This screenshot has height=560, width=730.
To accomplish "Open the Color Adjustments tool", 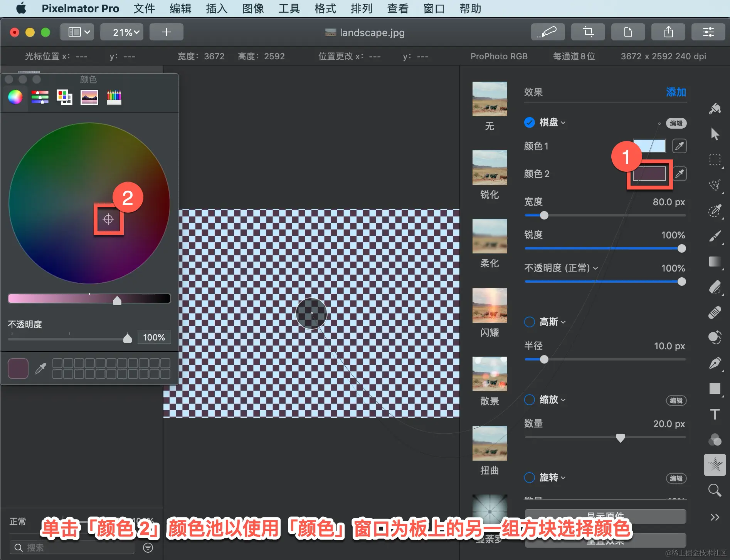I will coord(715,439).
